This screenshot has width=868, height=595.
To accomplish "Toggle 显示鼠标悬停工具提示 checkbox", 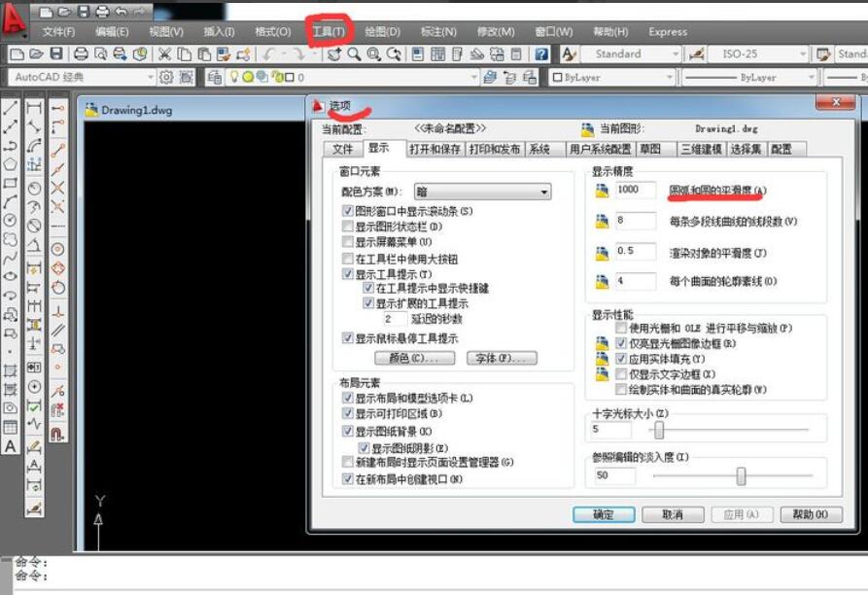I will coord(348,338).
